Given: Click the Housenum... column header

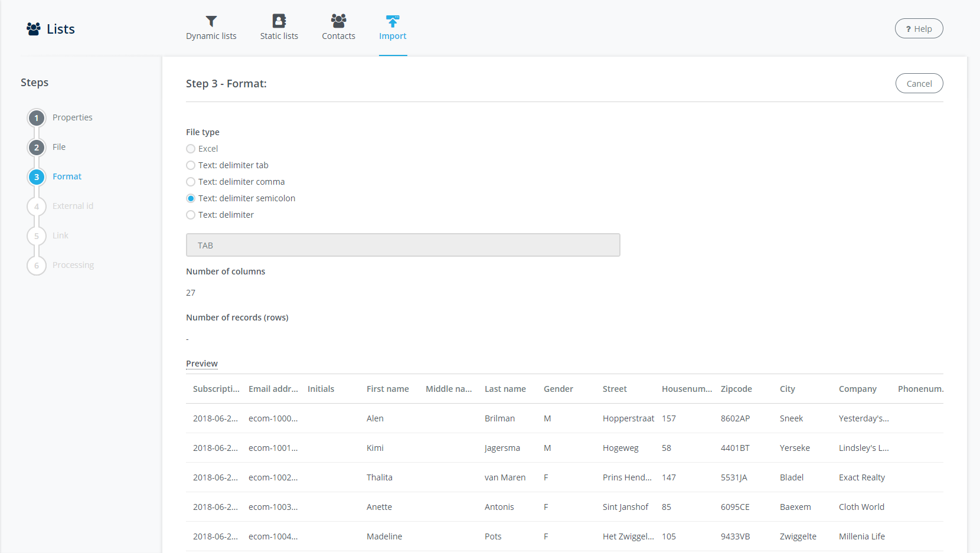Looking at the screenshot, I should (x=687, y=389).
